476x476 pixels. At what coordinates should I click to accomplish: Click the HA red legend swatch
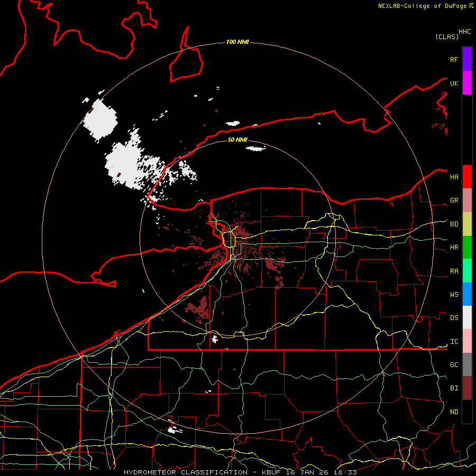467,177
